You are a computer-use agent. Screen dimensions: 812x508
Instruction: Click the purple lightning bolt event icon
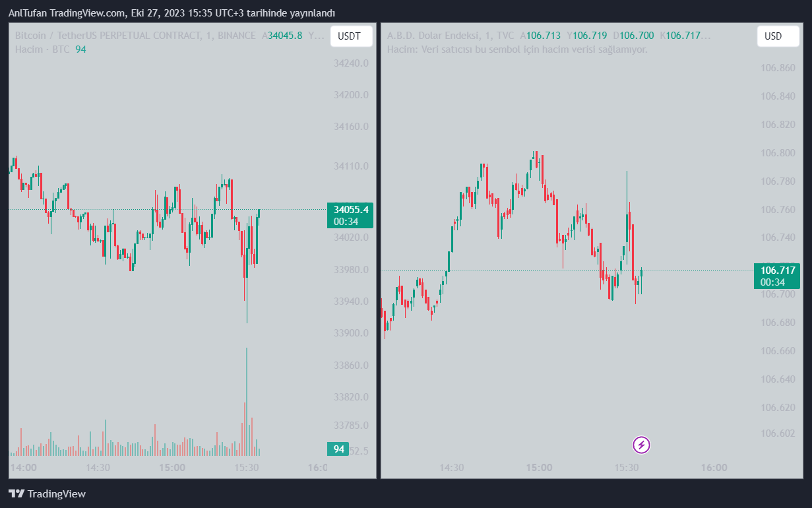pos(642,445)
